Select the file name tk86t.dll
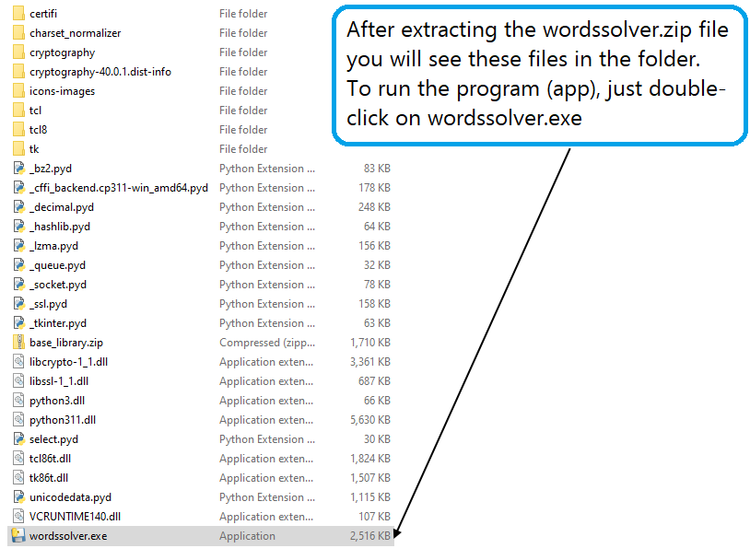750x560 pixels. click(48, 478)
